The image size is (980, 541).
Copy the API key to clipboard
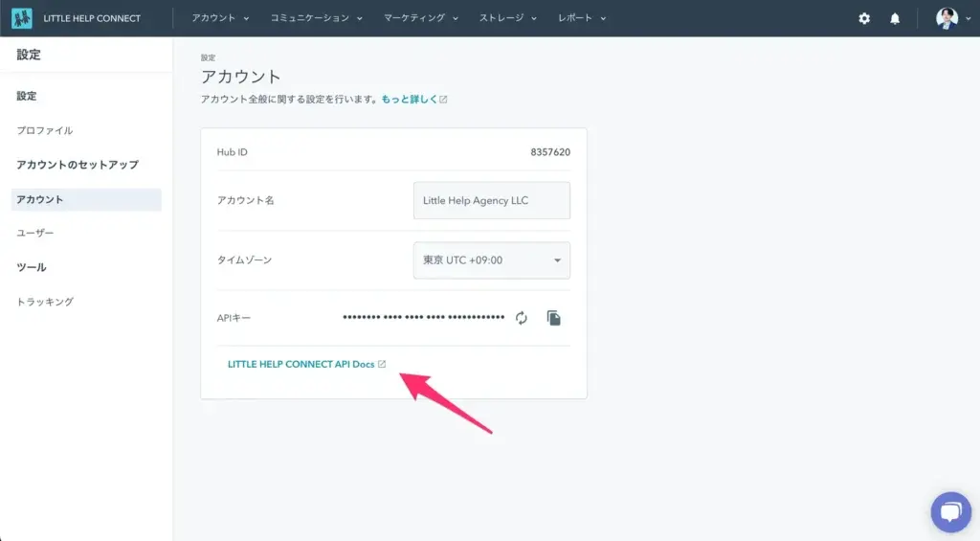(553, 318)
